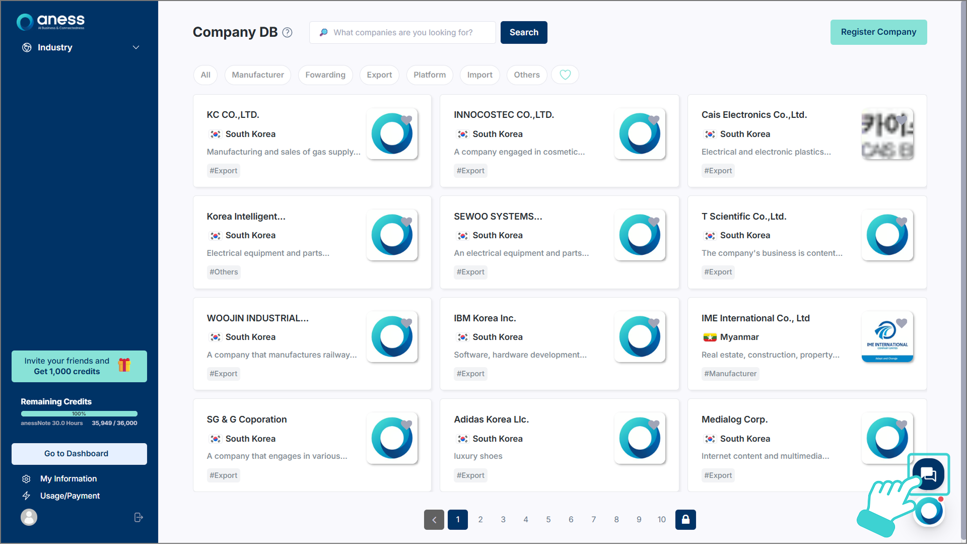Go to page 5
The width and height of the screenshot is (967, 560).
tap(548, 519)
